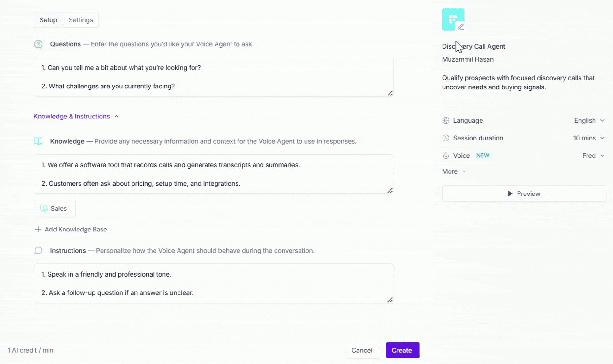Click the Questions help circle icon

click(38, 44)
